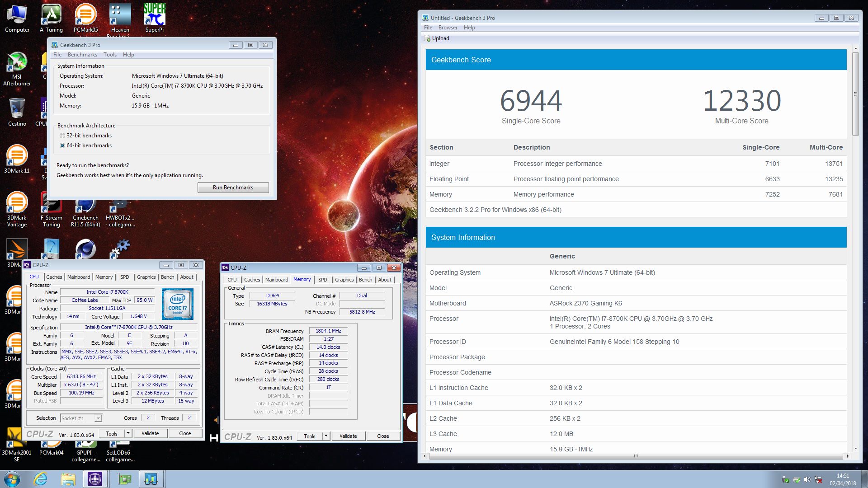The height and width of the screenshot is (488, 868).
Task: Click Core Speed value 6313.86 MHz
Action: pos(81,376)
